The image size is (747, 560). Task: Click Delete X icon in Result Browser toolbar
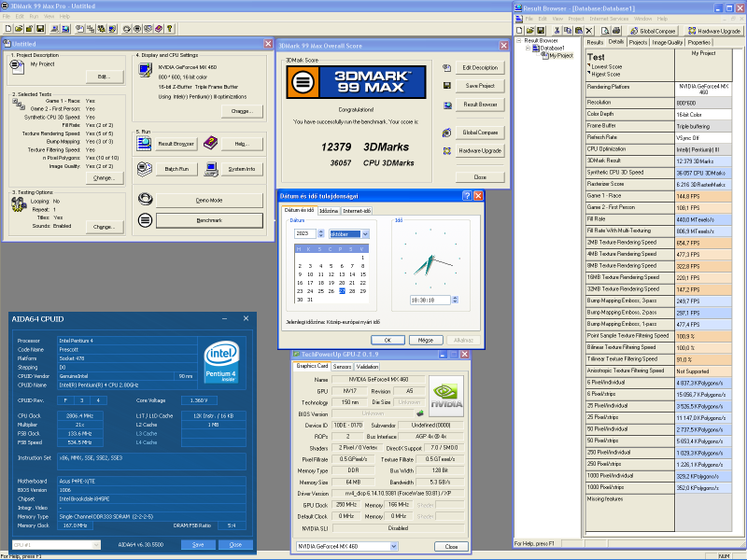[589, 31]
